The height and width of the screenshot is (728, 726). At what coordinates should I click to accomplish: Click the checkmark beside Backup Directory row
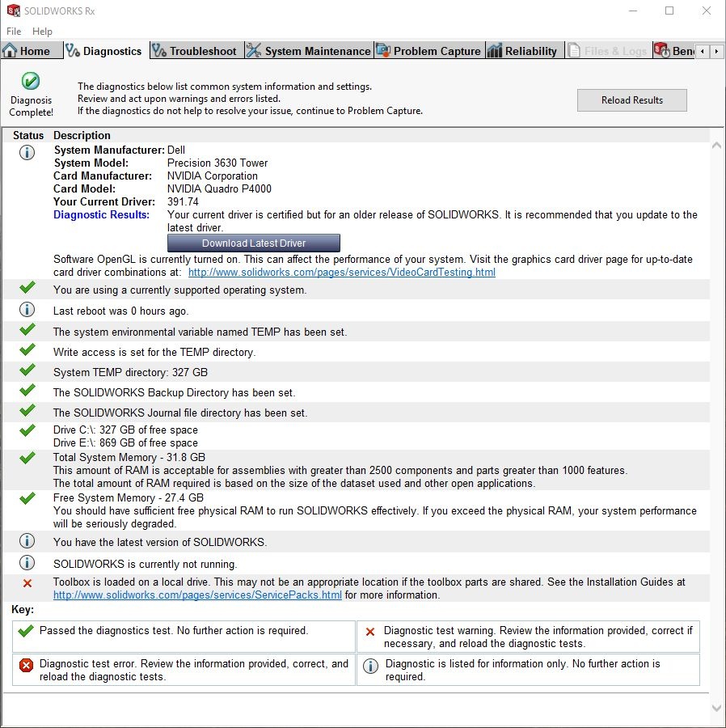tap(27, 390)
